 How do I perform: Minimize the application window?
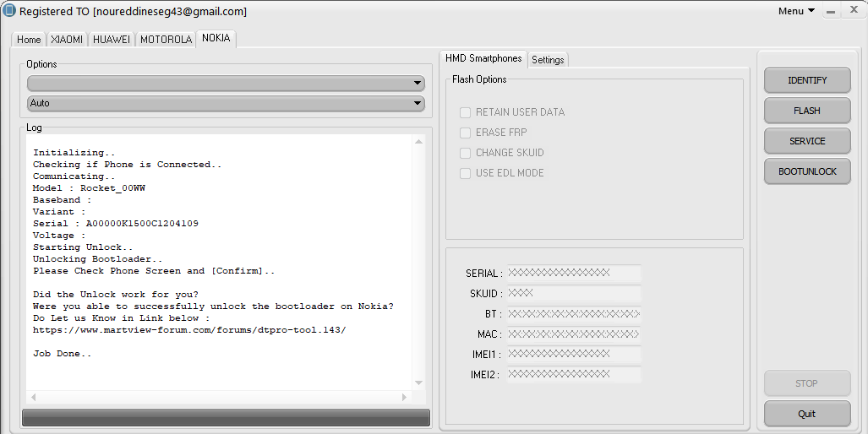pos(832,12)
